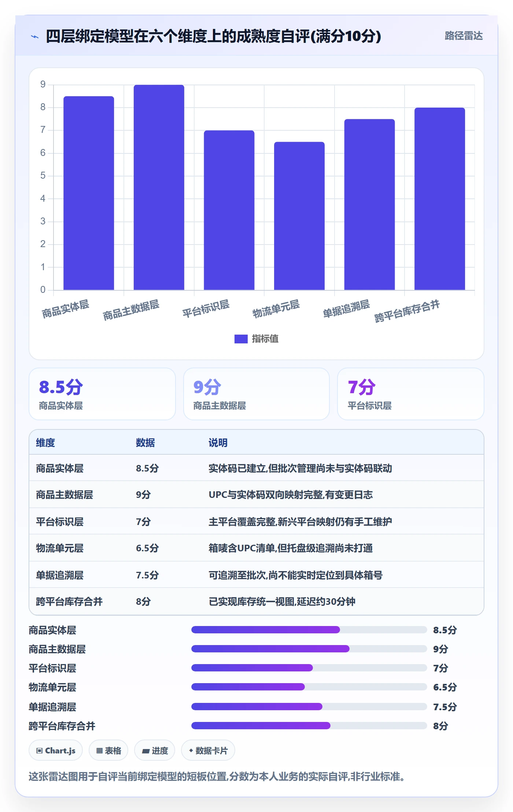Click the 跨平台库存合并 progress bar
513x812 pixels.
[x=309, y=726]
